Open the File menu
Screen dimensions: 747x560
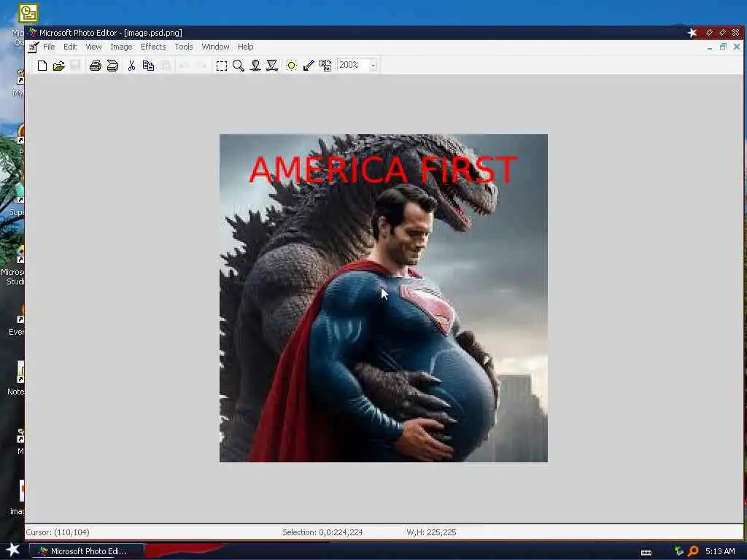[x=49, y=47]
